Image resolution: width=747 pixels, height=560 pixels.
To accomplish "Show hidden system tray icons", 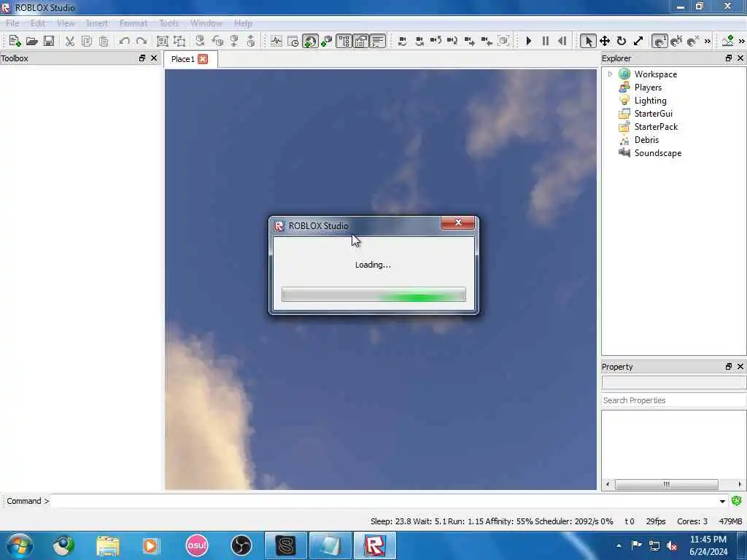I will pos(619,545).
